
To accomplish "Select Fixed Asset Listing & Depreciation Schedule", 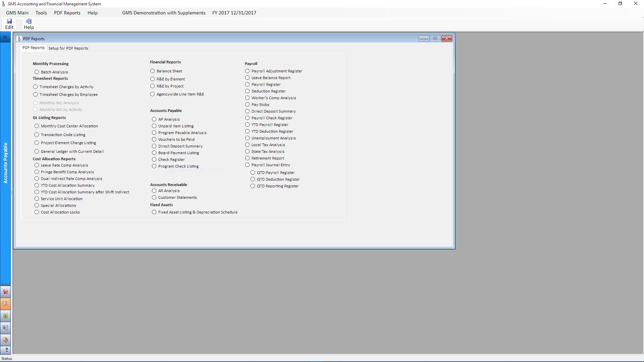I will point(154,212).
